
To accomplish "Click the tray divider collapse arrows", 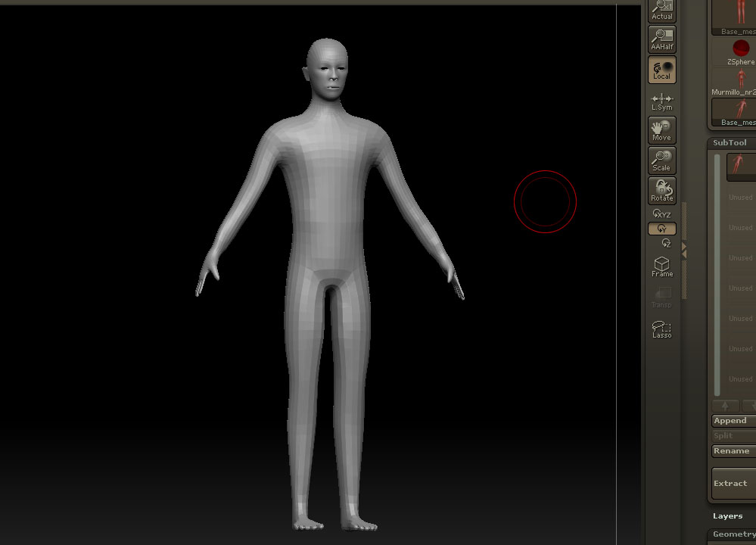I will tap(683, 251).
